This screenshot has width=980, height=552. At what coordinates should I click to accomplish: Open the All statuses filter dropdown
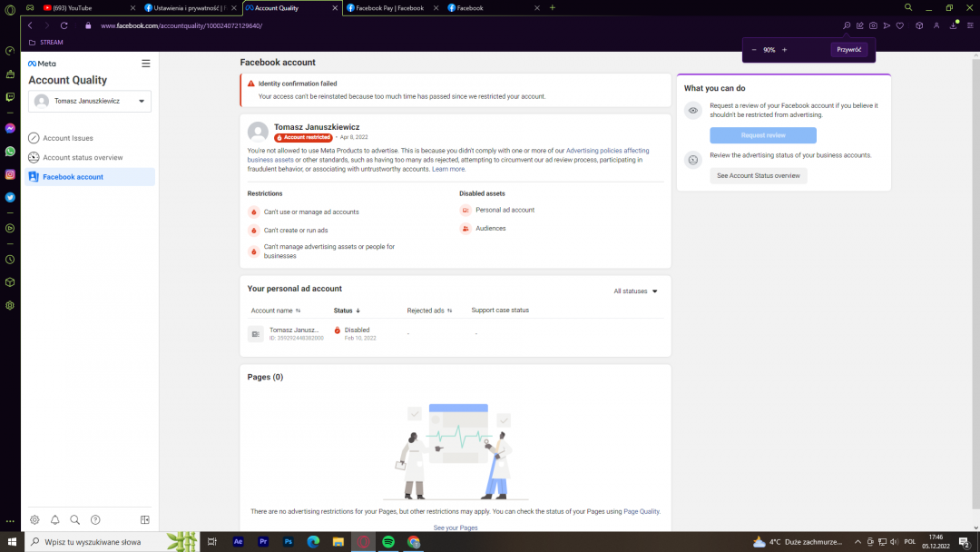(x=635, y=291)
